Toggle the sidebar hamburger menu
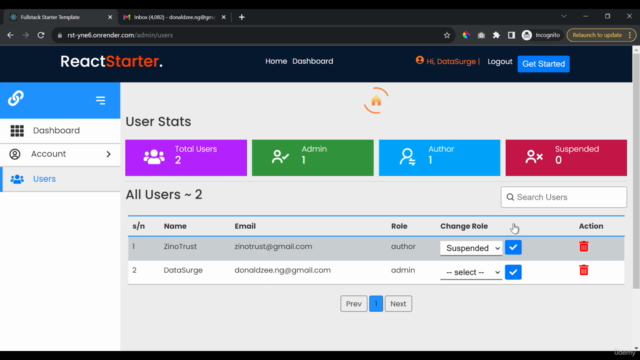This screenshot has width=640, height=360. [x=100, y=100]
